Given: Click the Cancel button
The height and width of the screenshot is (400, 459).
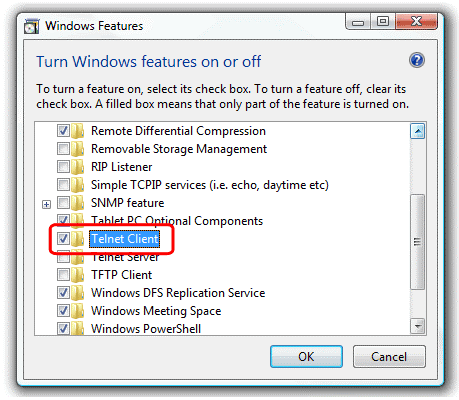Looking at the screenshot, I should coord(389,357).
